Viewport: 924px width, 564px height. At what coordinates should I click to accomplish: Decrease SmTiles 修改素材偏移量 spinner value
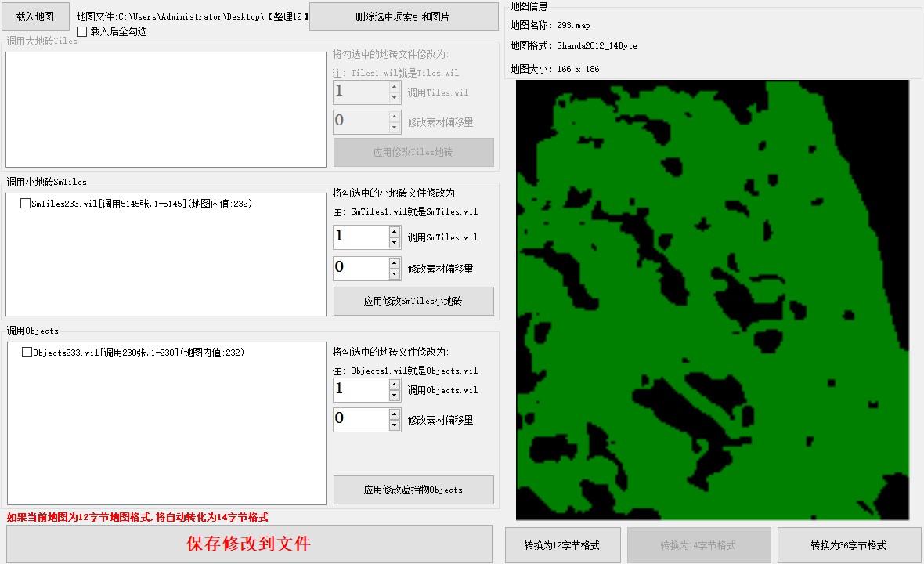[395, 274]
